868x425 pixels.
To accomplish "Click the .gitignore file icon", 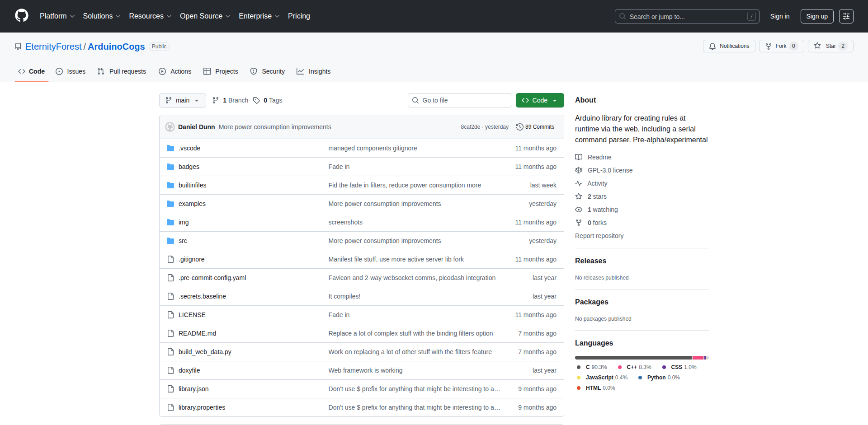I will (170, 259).
